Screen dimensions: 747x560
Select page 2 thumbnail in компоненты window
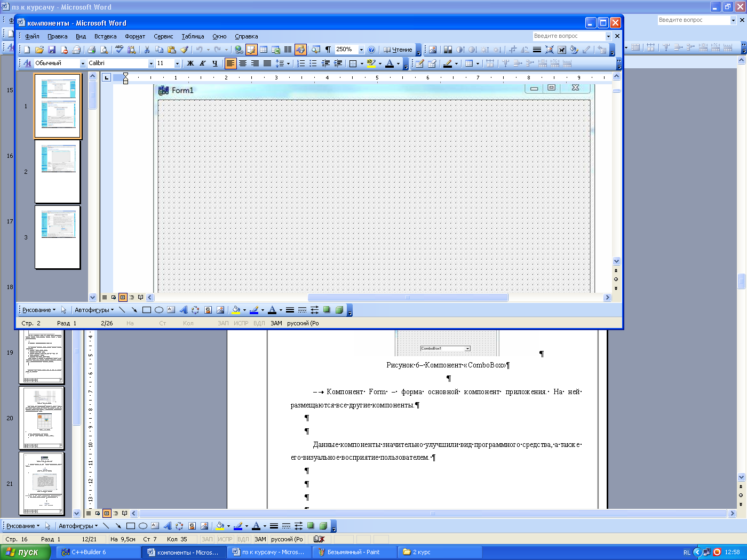point(58,172)
